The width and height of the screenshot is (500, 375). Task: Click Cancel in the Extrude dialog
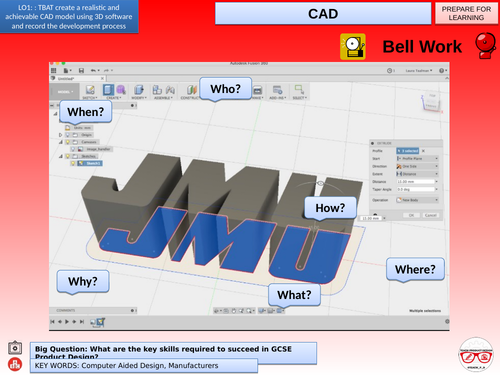[x=431, y=215]
